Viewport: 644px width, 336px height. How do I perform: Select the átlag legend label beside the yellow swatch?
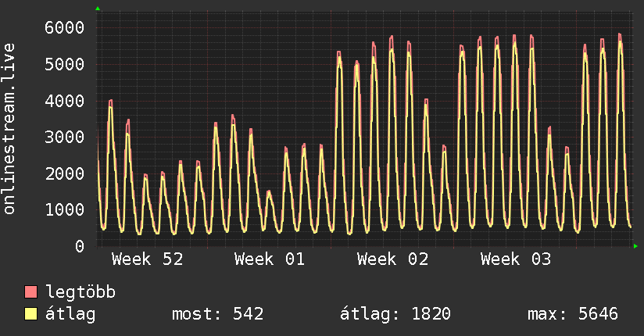pos(70,314)
